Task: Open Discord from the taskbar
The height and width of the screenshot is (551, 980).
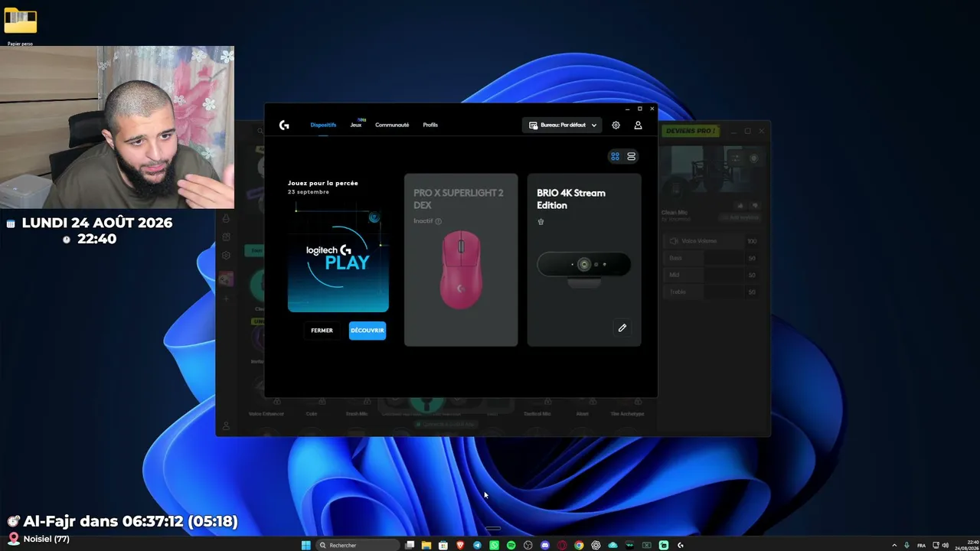Action: point(545,545)
